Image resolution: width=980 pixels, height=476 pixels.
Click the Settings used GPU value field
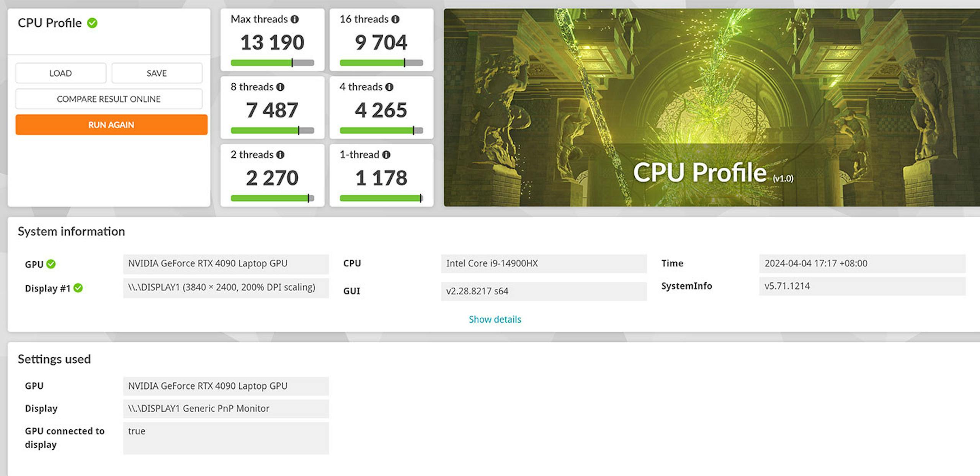pos(226,386)
